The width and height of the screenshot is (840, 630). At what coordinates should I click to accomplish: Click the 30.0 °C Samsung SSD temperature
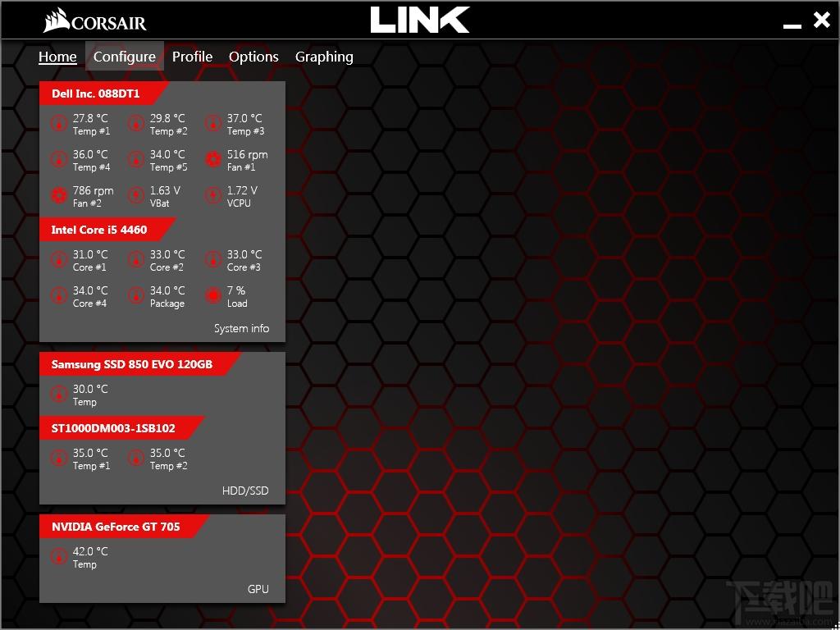[90, 389]
